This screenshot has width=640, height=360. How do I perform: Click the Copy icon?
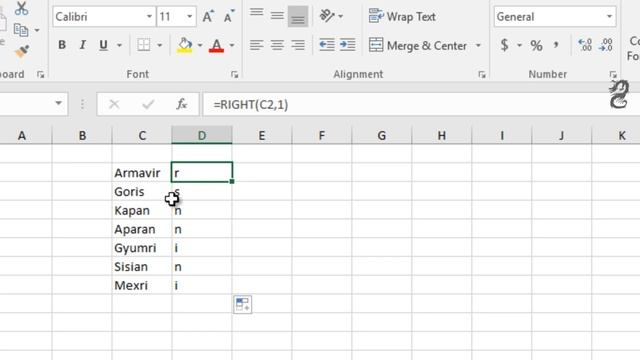point(21,30)
